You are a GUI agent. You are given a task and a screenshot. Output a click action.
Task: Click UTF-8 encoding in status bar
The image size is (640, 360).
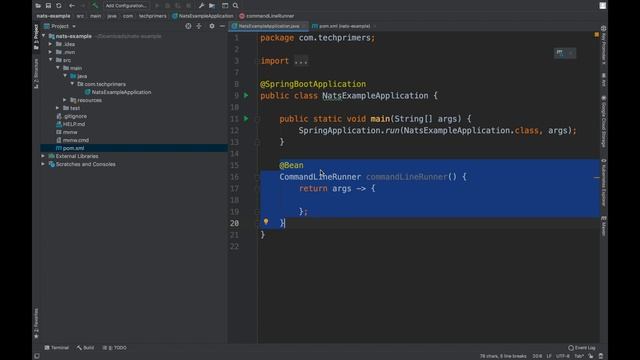(563, 356)
